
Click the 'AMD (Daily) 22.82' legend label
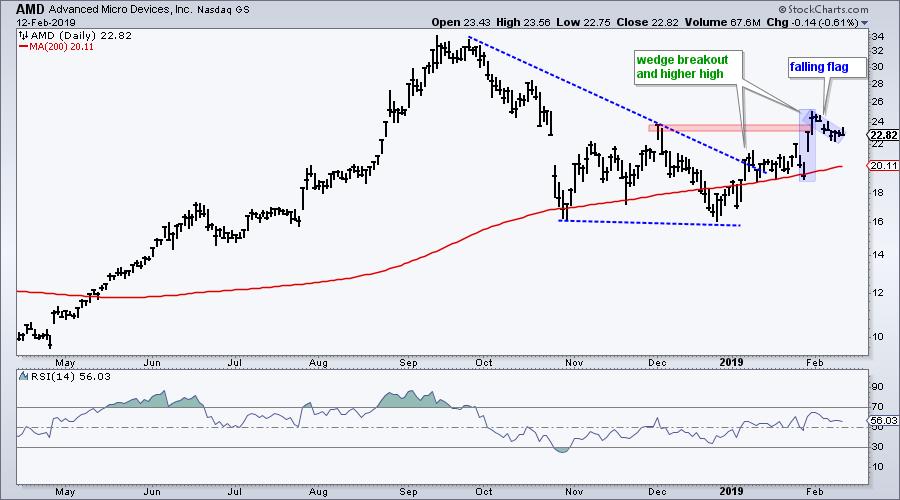[x=82, y=36]
